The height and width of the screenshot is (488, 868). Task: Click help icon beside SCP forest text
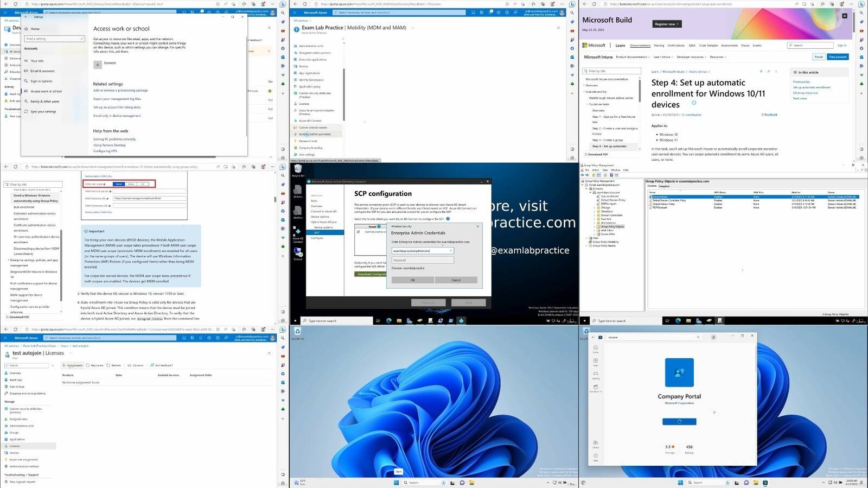(448, 219)
